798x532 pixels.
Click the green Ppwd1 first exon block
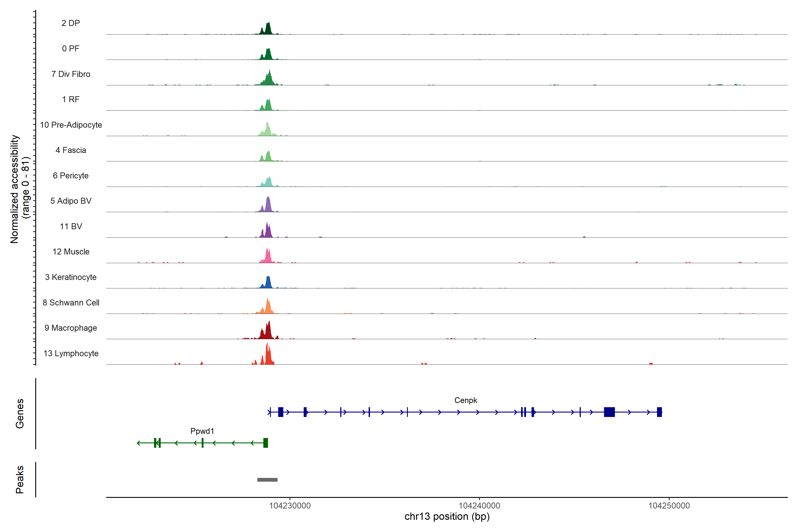click(x=266, y=443)
